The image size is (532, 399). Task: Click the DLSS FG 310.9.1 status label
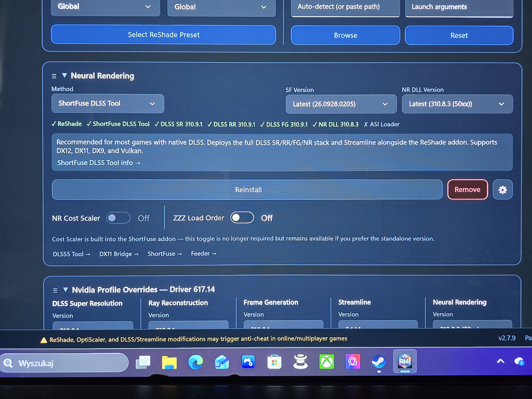[x=284, y=124]
